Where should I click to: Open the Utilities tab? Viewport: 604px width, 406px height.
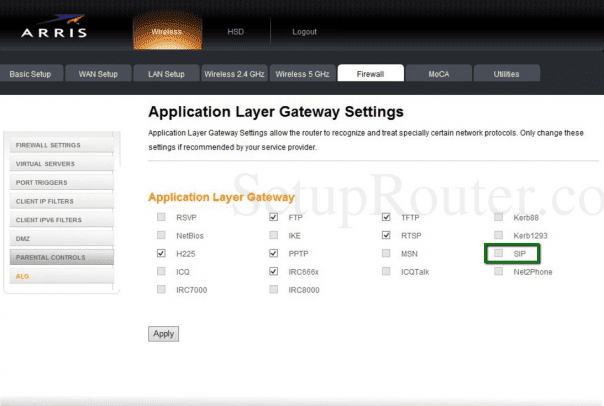tap(506, 74)
